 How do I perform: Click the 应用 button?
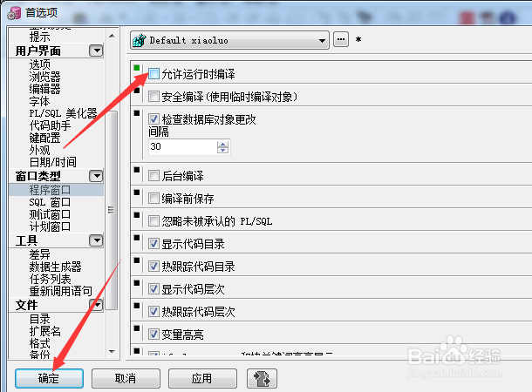coord(202,378)
